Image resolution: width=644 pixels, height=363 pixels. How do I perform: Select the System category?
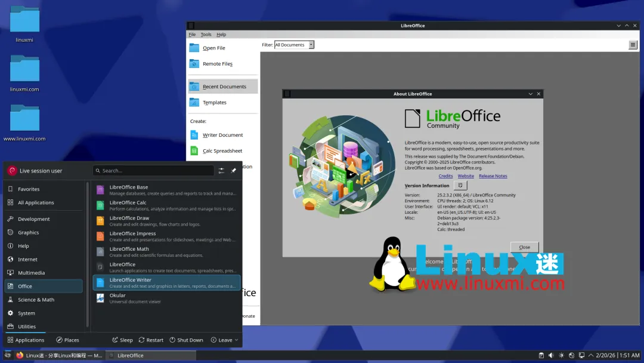click(44, 313)
